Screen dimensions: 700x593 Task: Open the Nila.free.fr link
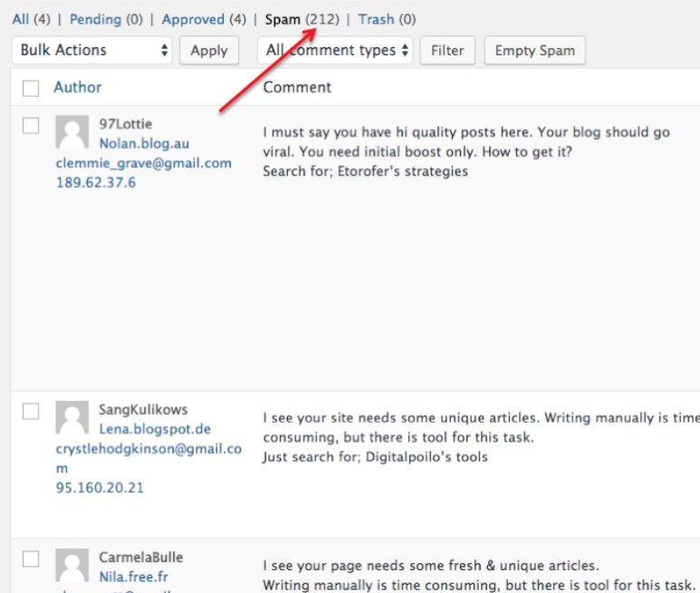click(134, 577)
